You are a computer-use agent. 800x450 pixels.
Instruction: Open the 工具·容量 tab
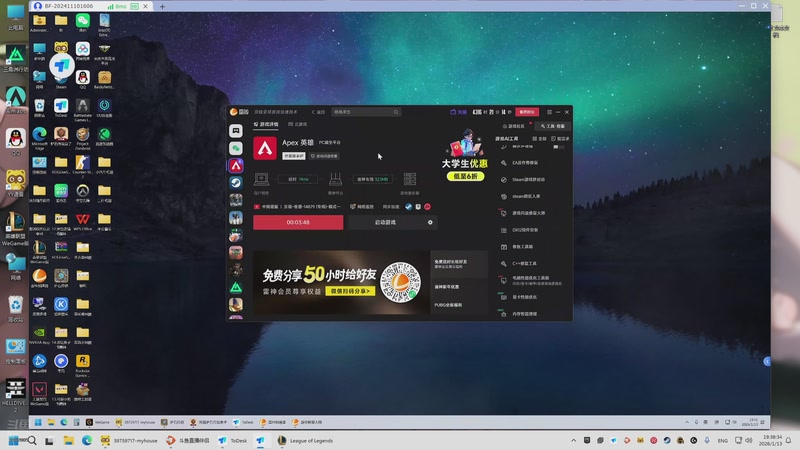[x=553, y=126]
